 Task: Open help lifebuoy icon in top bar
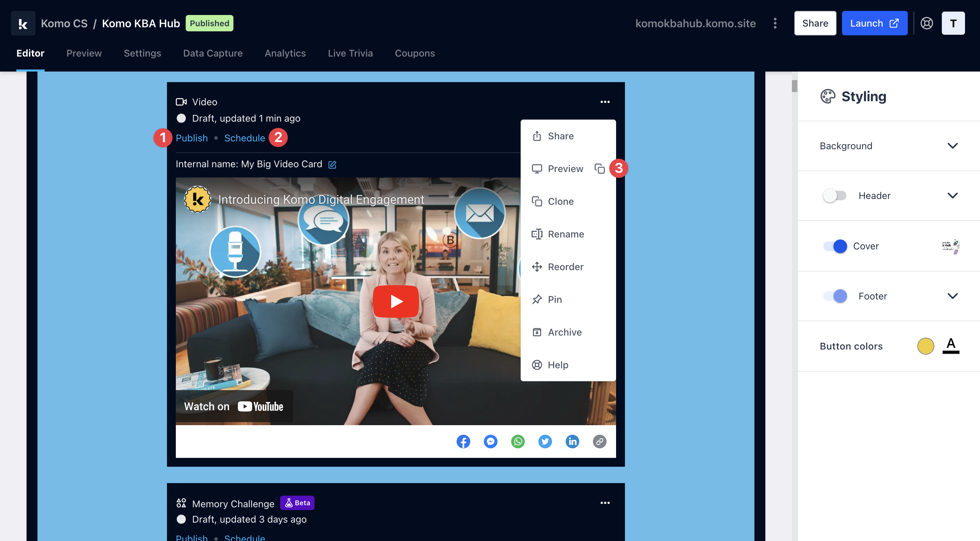click(x=927, y=23)
